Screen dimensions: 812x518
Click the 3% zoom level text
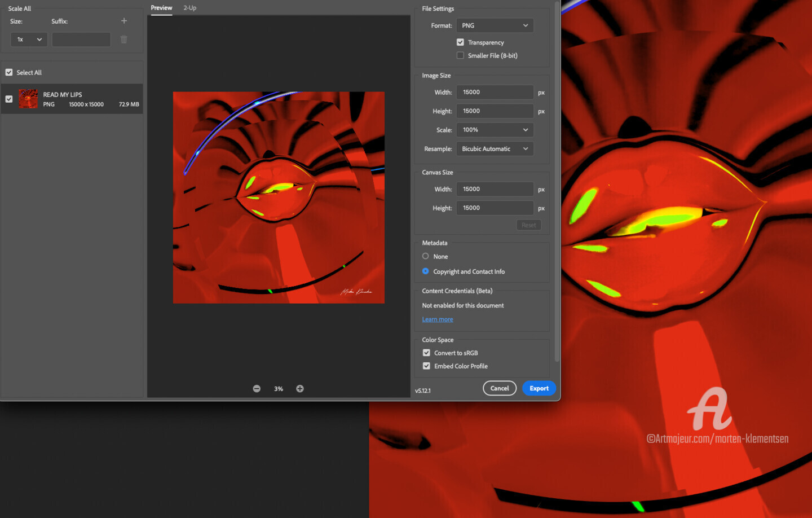[279, 389]
